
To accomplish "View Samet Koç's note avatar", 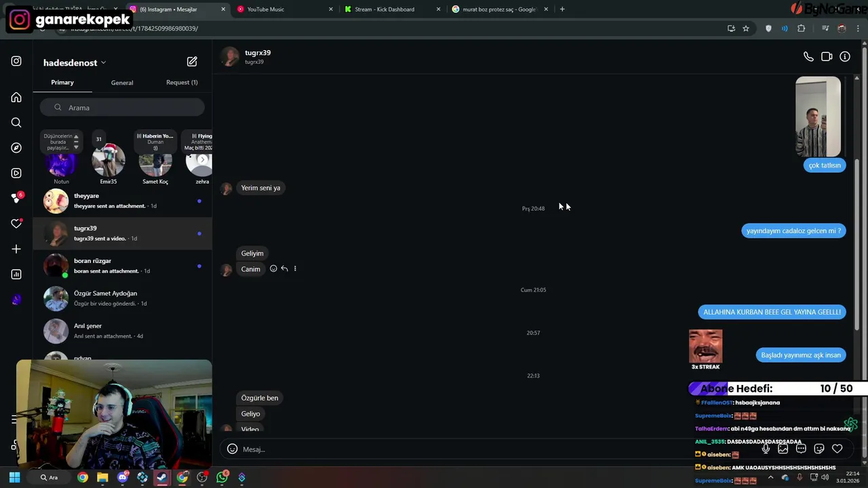I will 155,163.
